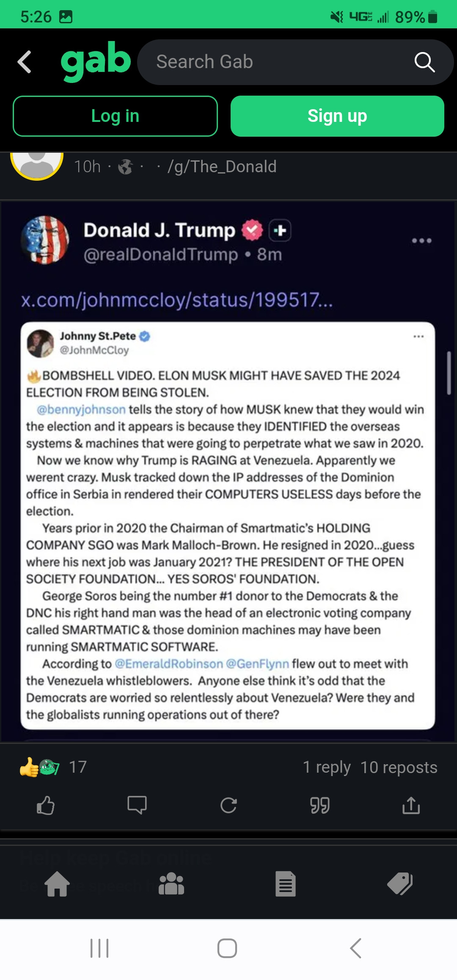Show the 1 reply thread

point(327,767)
